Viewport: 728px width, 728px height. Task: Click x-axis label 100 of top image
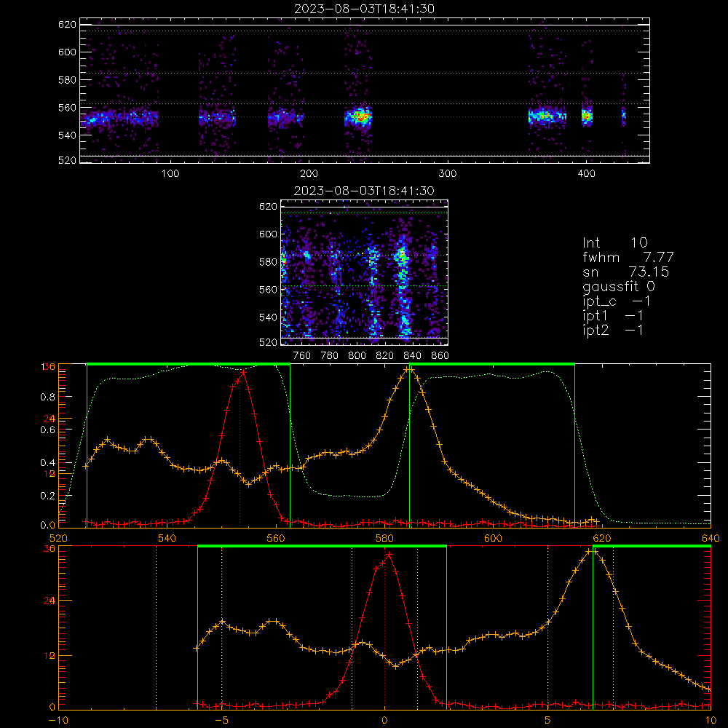170,174
